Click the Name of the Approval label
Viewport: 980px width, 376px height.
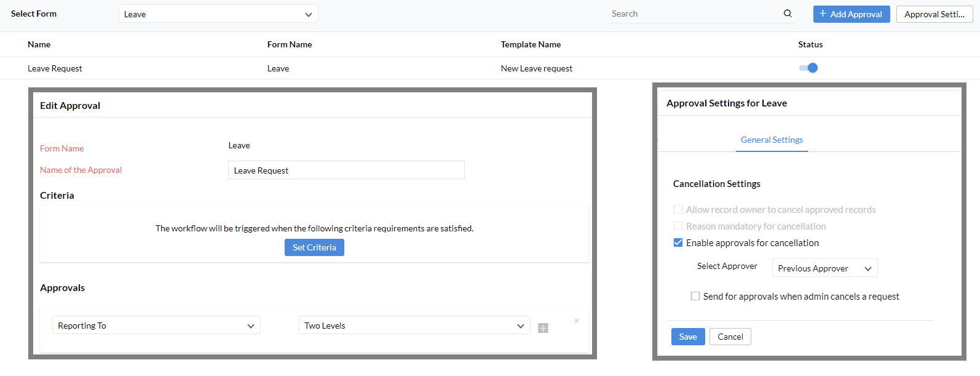point(81,170)
